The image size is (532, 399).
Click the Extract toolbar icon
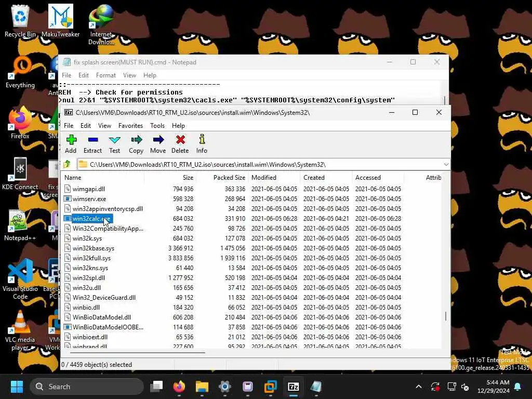tap(92, 144)
